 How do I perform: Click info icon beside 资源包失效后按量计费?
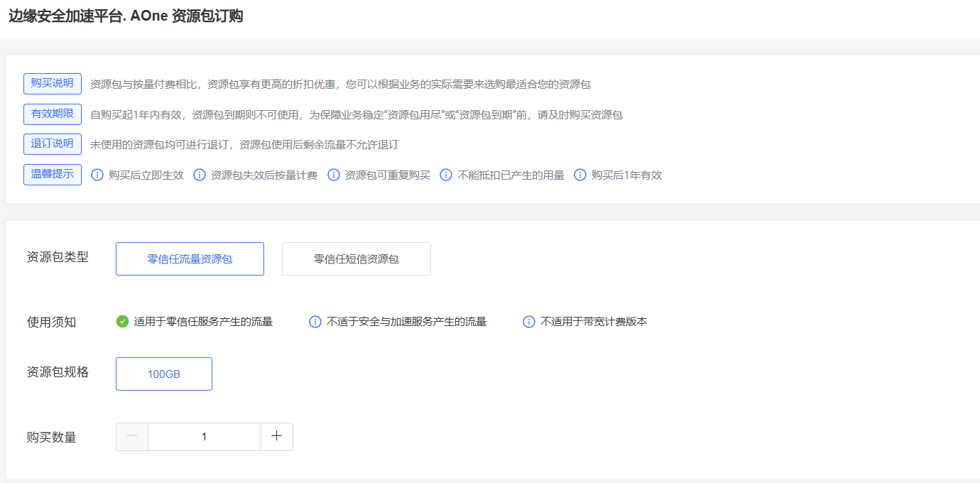[x=200, y=175]
